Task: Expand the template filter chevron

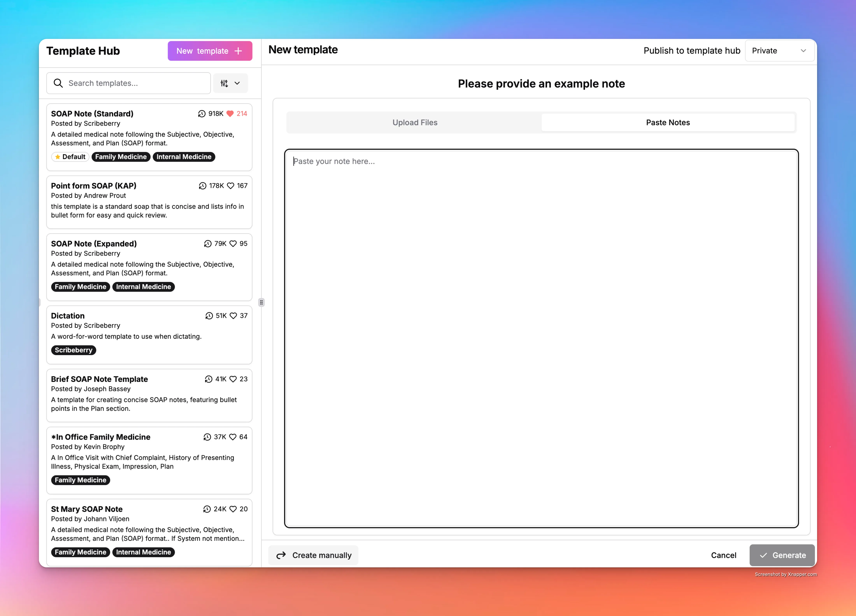Action: (237, 83)
